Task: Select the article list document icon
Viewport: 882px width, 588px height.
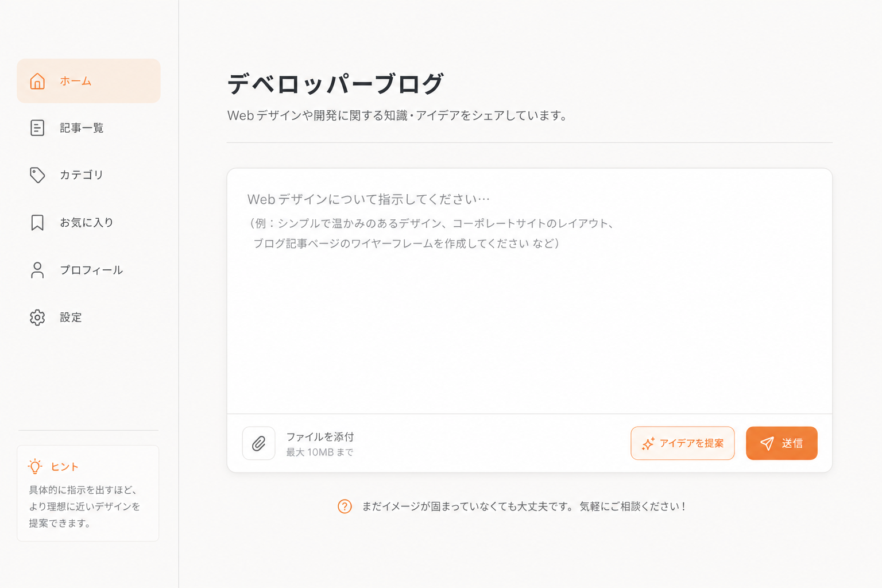Action: tap(37, 128)
